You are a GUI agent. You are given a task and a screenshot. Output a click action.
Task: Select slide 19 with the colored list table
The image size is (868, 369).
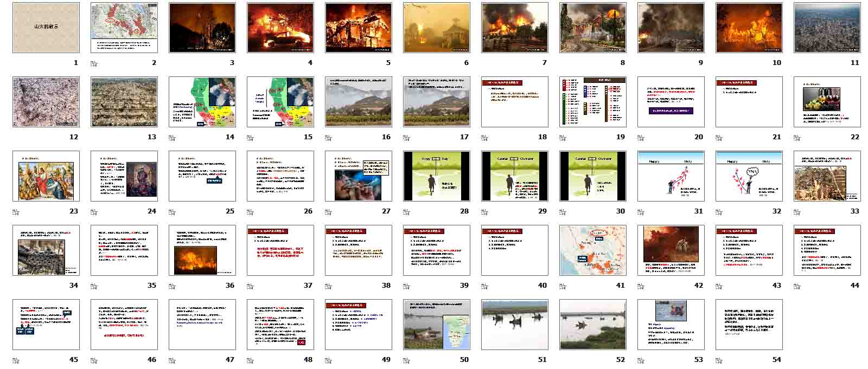593,102
